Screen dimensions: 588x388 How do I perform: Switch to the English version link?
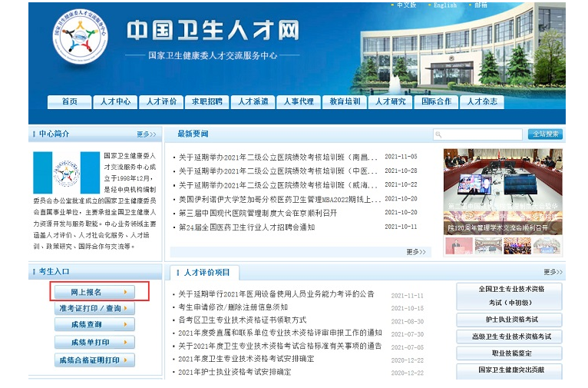pos(445,5)
